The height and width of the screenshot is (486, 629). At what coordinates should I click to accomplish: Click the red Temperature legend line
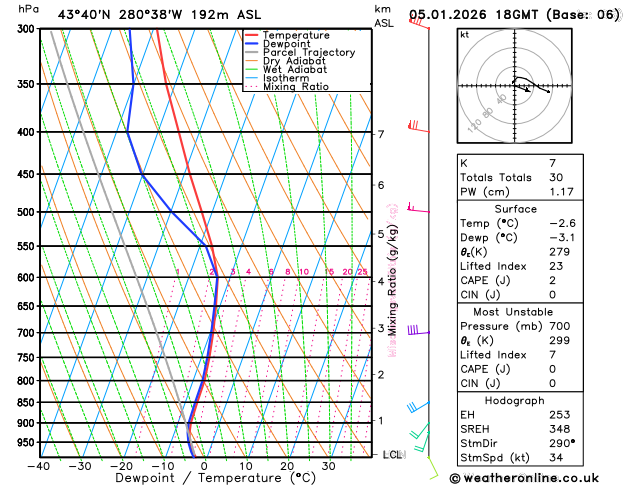pyautogui.click(x=251, y=35)
